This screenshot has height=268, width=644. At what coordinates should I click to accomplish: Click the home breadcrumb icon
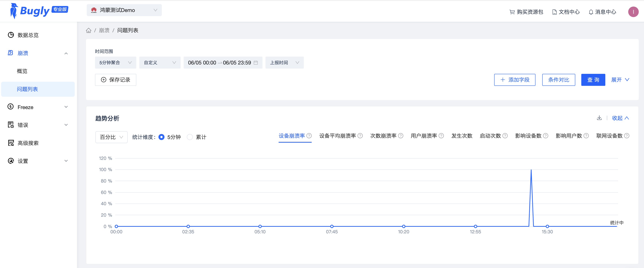(x=88, y=30)
